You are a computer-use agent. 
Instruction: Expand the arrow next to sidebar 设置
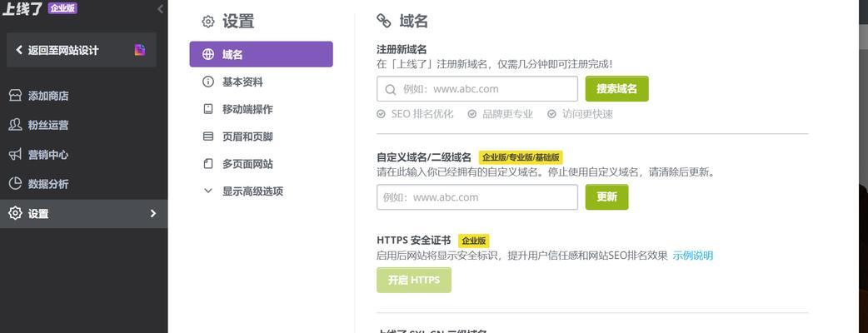coord(153,213)
